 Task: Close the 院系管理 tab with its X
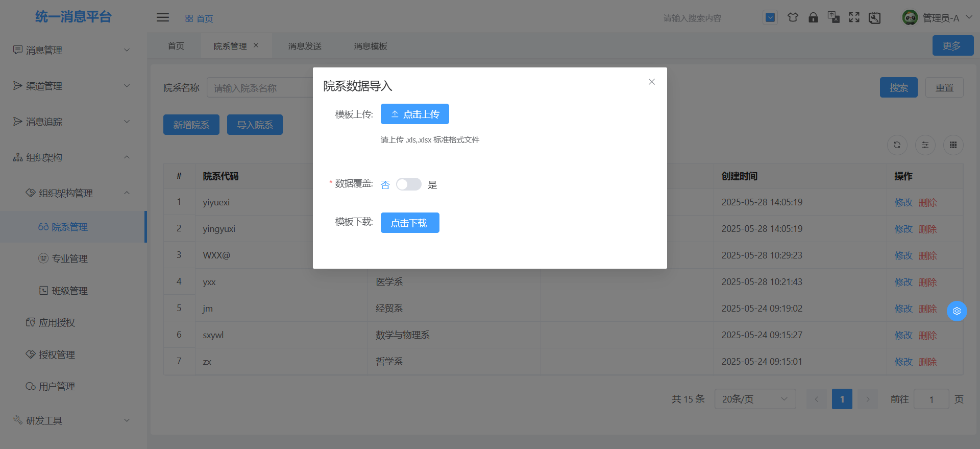click(x=256, y=45)
